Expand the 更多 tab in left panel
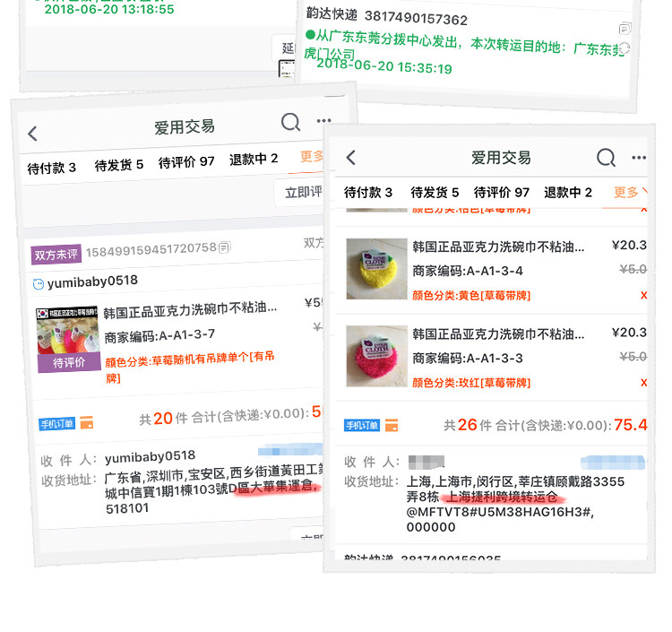Viewport: 672px width, 632px height. pyautogui.click(x=312, y=157)
